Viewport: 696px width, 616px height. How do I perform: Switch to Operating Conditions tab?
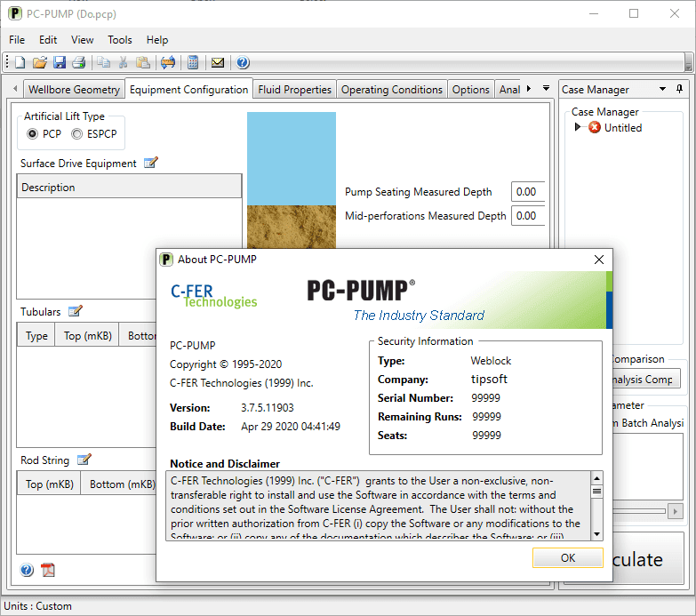pos(391,90)
